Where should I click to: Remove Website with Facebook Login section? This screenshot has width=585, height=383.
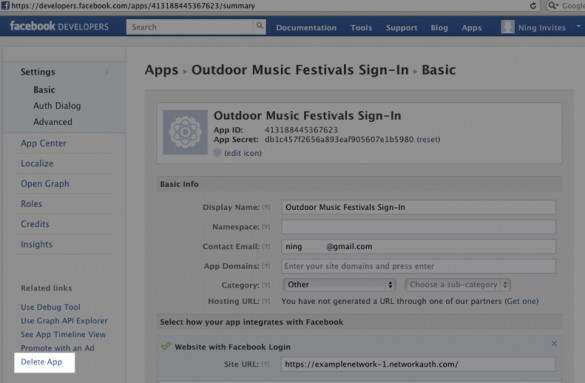coord(554,343)
